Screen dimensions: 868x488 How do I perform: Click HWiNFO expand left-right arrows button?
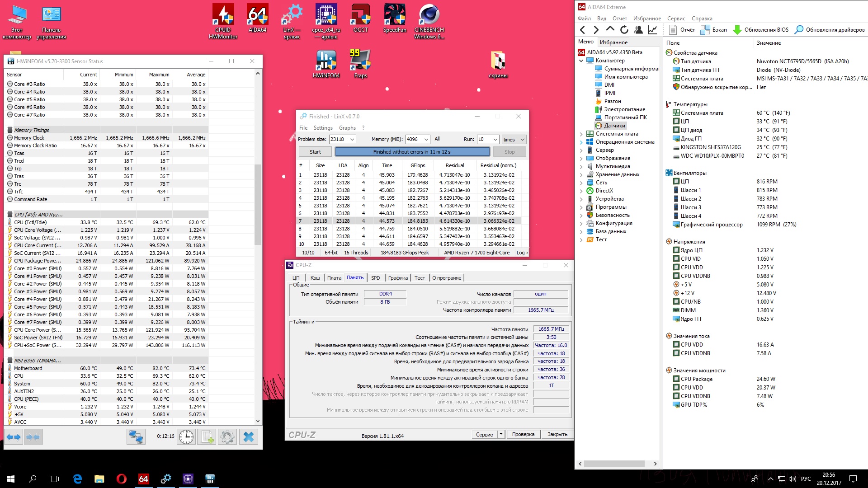(x=13, y=436)
